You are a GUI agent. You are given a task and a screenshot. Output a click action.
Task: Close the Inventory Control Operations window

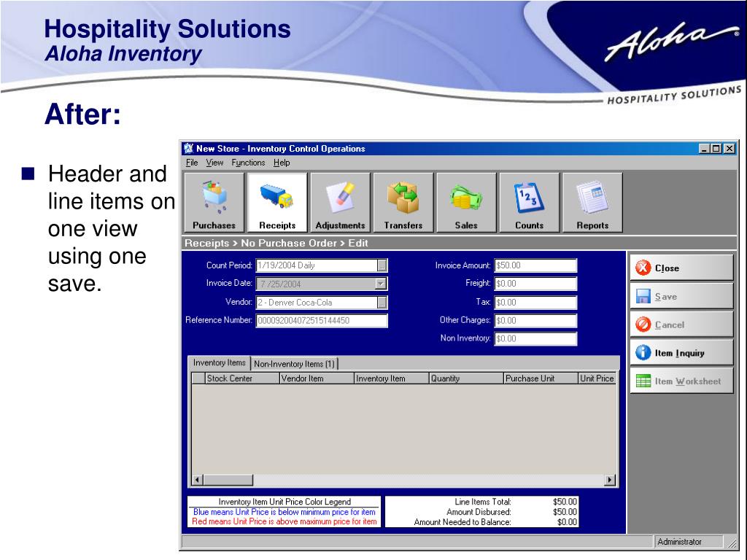click(729, 149)
